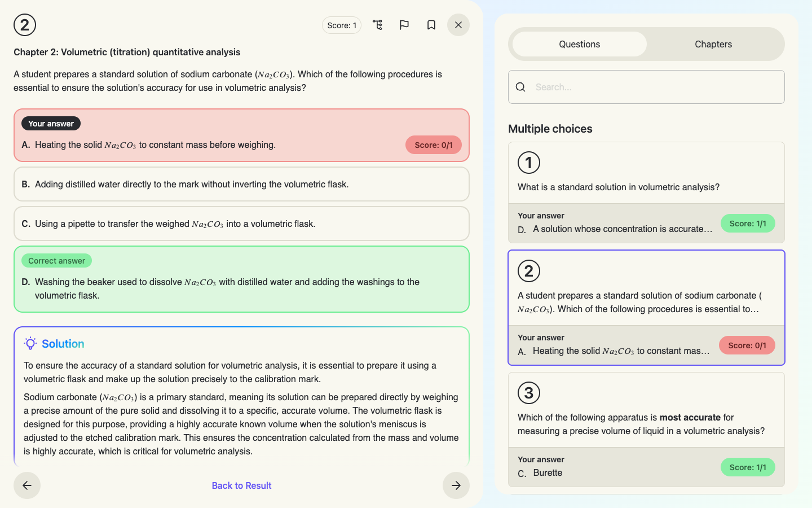
Task: Click Back to Result link
Action: [x=242, y=485]
